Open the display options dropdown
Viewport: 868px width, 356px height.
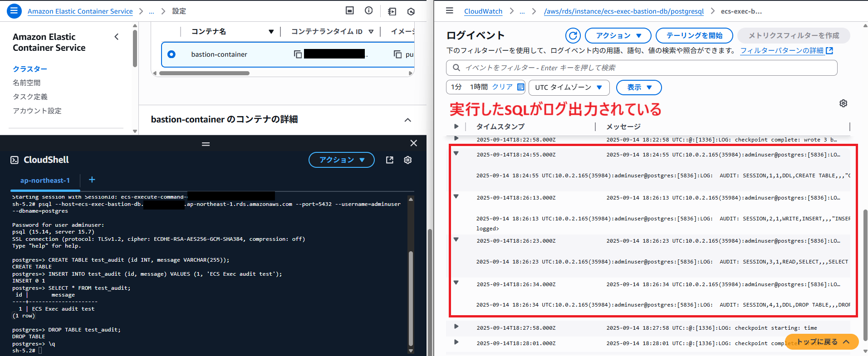pos(639,88)
